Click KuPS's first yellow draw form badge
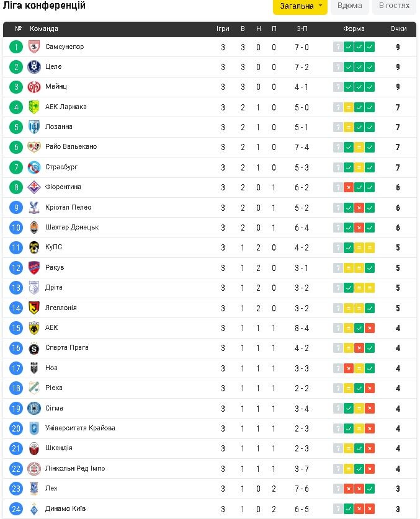Screen dimensions: 420x519 (359, 247)
